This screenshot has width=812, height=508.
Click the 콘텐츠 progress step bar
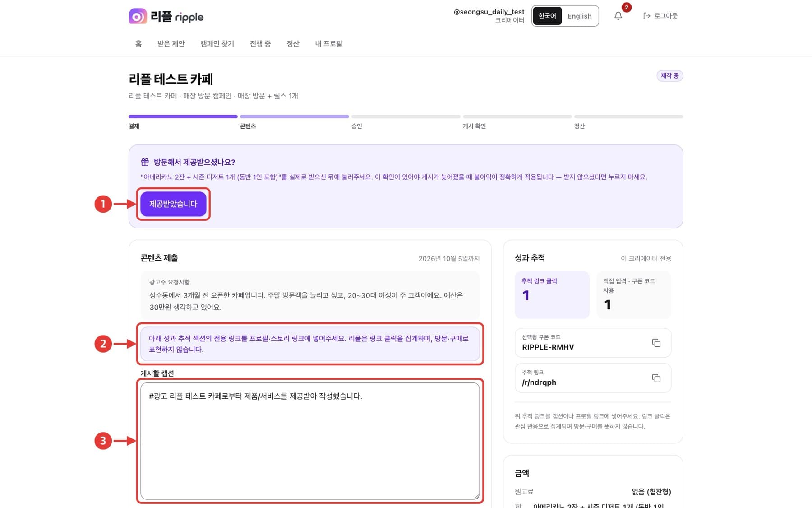click(294, 117)
